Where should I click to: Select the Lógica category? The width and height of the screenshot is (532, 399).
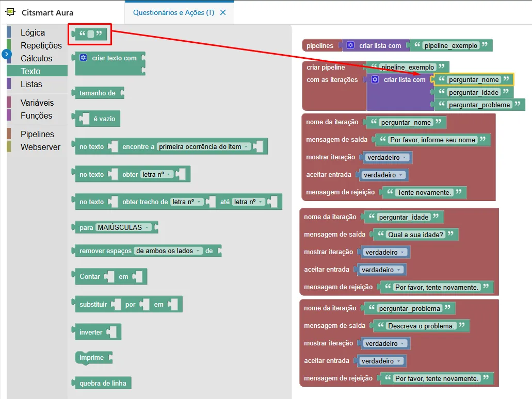(x=33, y=32)
